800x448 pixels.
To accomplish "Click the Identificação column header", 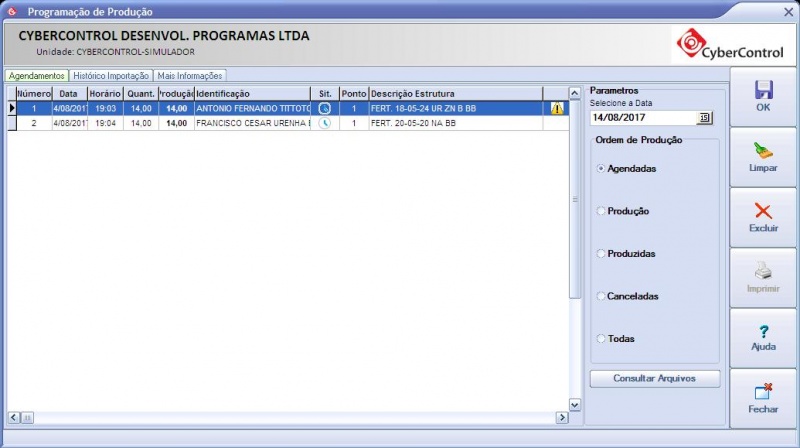I will [x=252, y=94].
